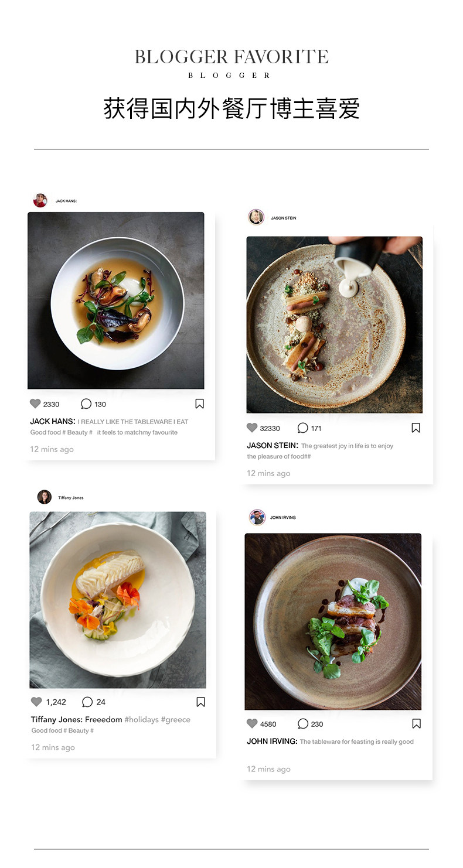Open John Irving's profile avatar
This screenshot has width=463, height=868.
(x=257, y=517)
